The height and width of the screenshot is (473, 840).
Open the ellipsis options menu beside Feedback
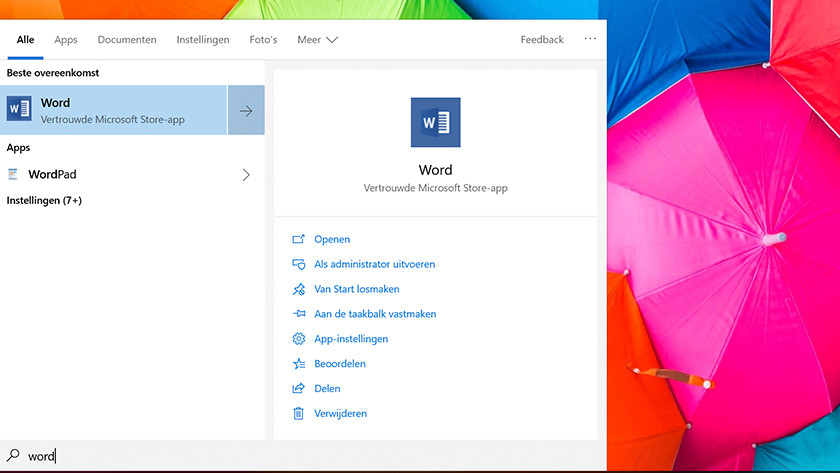pyautogui.click(x=590, y=39)
